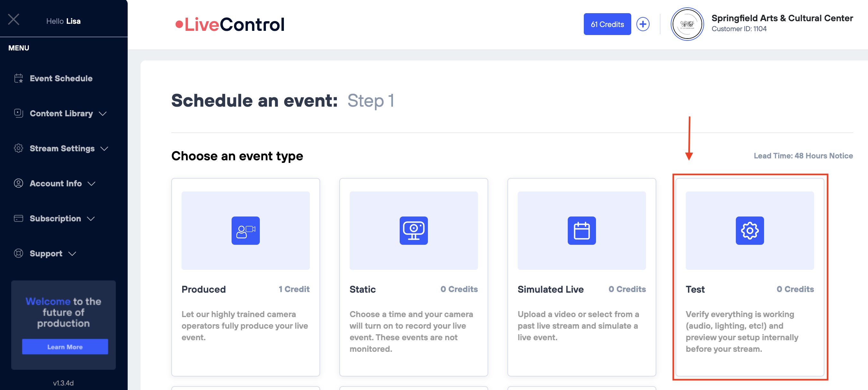Image resolution: width=868 pixels, height=390 pixels.
Task: Click the Springfield Arts organization avatar
Action: (x=687, y=24)
